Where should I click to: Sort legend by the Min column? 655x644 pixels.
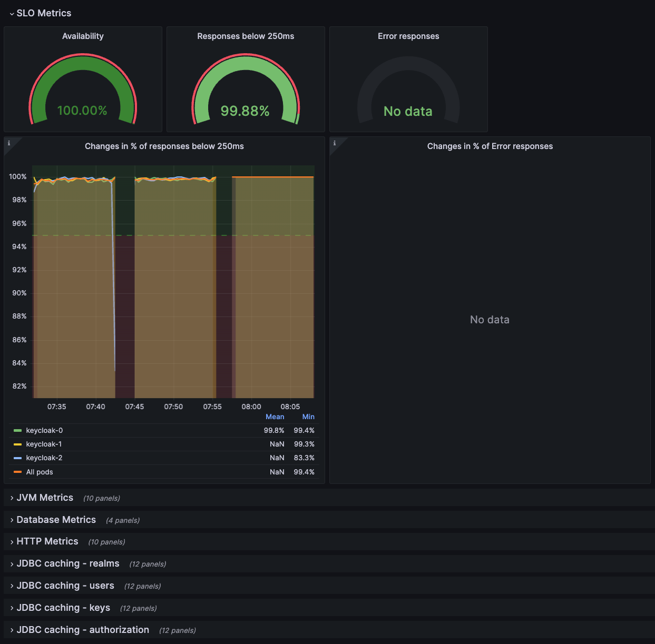[x=308, y=417]
